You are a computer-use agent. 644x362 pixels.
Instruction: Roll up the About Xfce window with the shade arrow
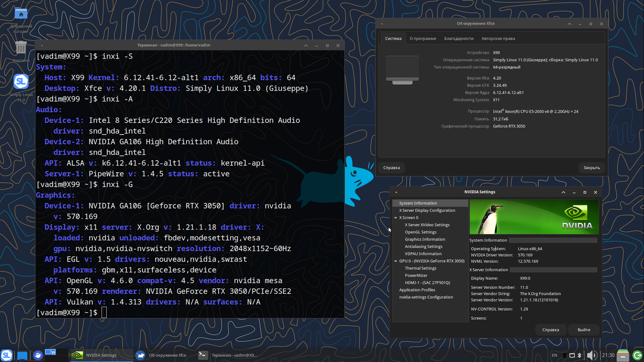tap(570, 24)
